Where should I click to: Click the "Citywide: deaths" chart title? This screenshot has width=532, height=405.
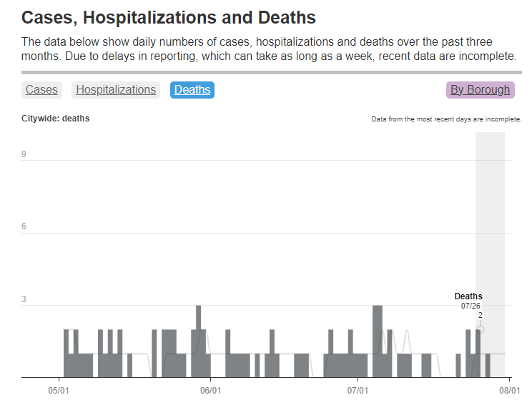[x=56, y=119]
